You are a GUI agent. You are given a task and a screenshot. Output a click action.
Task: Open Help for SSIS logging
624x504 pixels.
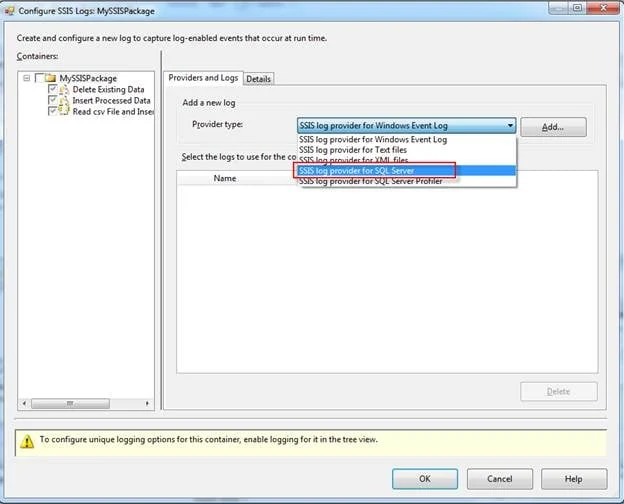tap(574, 479)
